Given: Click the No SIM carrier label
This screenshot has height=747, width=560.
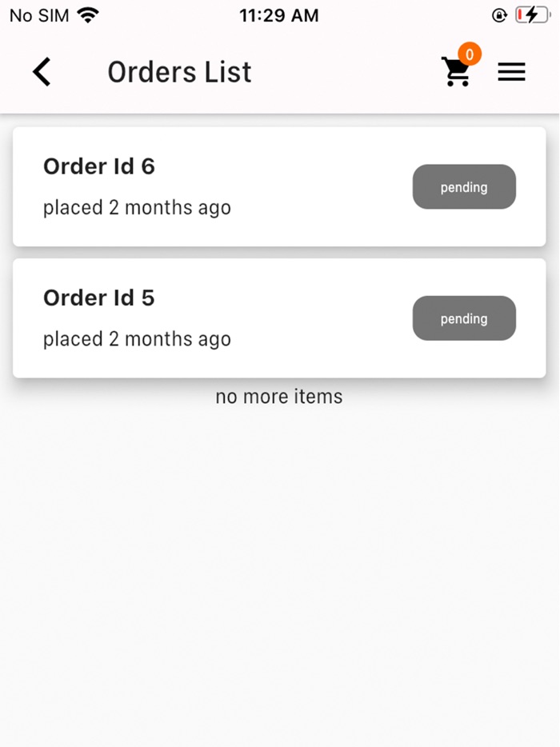Looking at the screenshot, I should point(38,15).
